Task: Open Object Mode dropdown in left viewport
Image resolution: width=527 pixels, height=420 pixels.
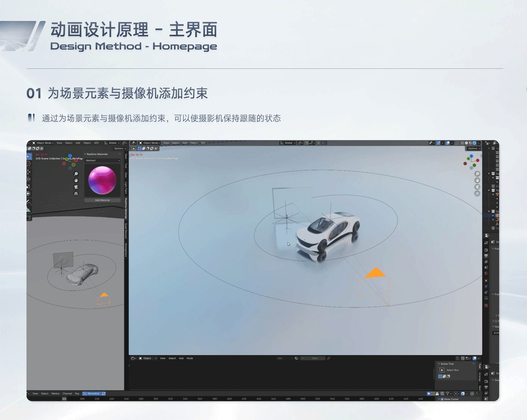Action: coord(43,143)
